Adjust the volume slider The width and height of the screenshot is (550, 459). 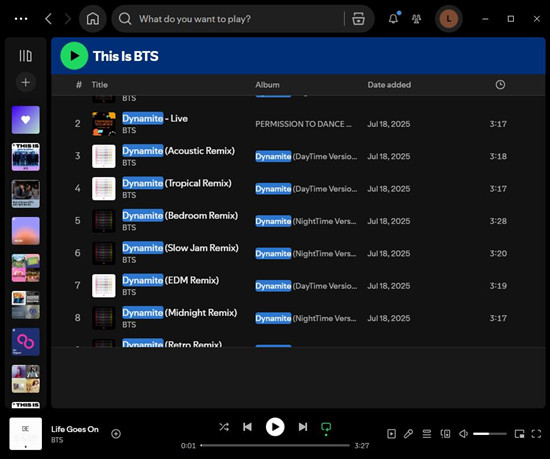(x=490, y=434)
